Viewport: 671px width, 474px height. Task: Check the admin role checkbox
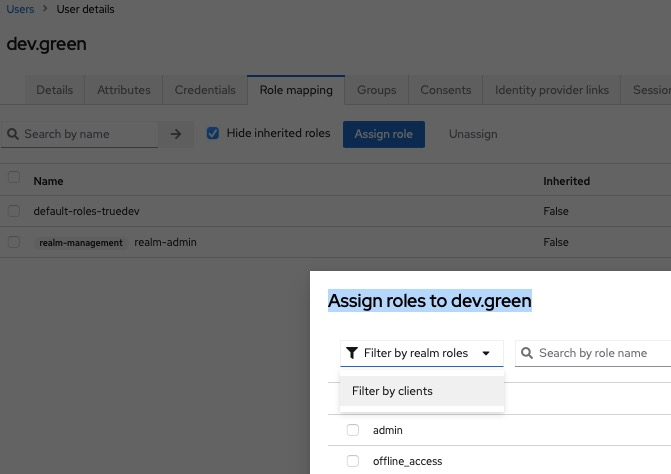click(353, 430)
